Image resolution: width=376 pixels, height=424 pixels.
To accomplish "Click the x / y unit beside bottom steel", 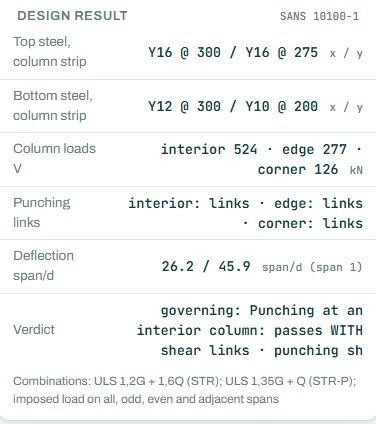I will point(346,107).
